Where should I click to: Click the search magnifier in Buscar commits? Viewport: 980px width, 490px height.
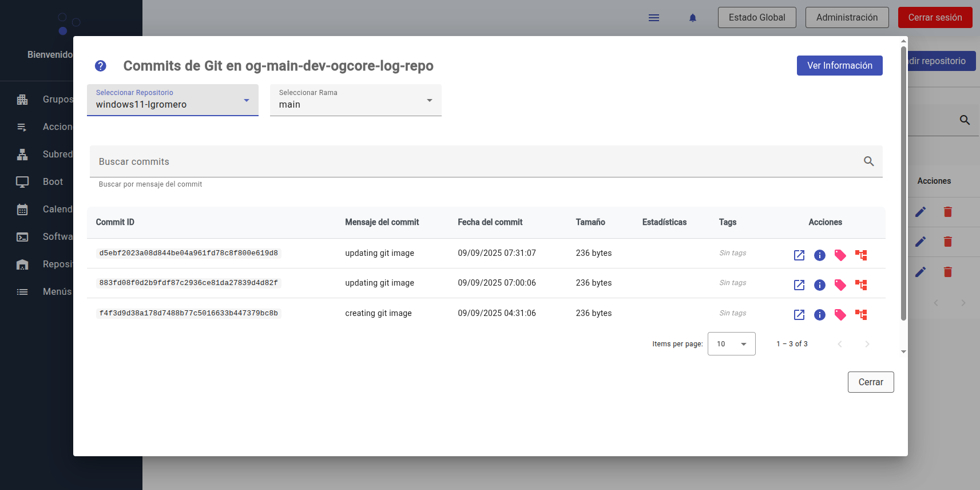868,161
